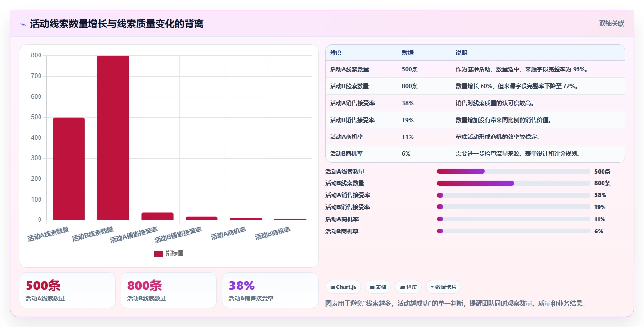Click the footer note starting with 图表用于避免
This screenshot has width=644, height=327.
point(456,304)
